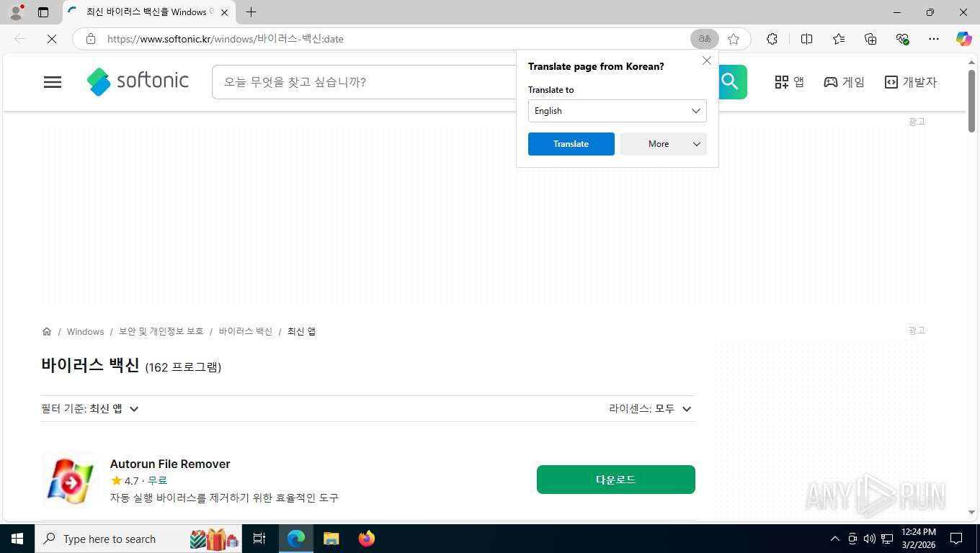Open the Autorun File Remover title link
The image size is (980, 553).
[170, 464]
